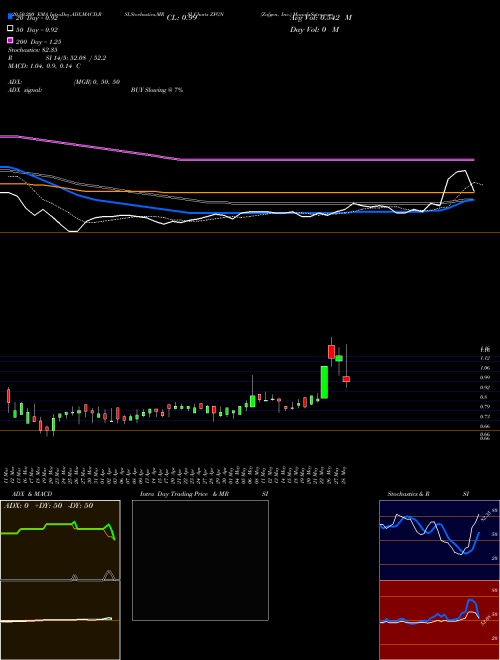Click the "ADX signal:" label
Screen dimensions: 500x660
[25, 90]
